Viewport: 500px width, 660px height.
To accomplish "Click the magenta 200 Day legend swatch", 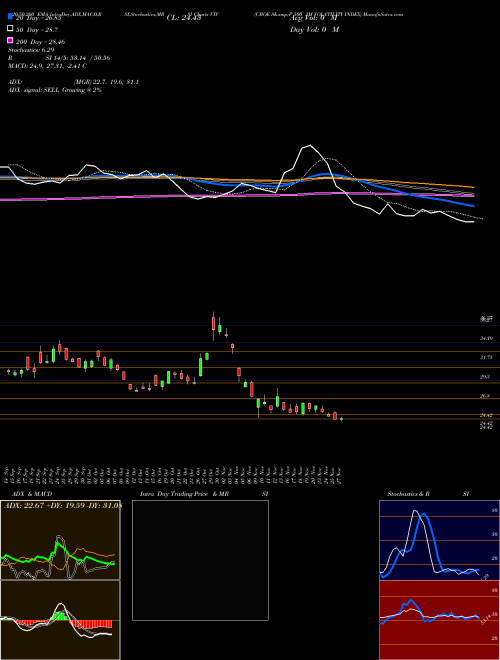I will coord(10,41).
